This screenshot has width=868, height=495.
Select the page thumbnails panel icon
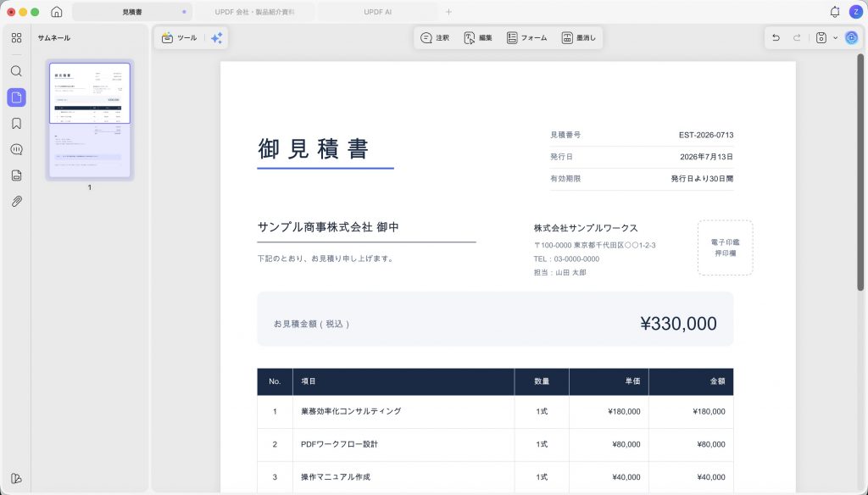(x=17, y=97)
